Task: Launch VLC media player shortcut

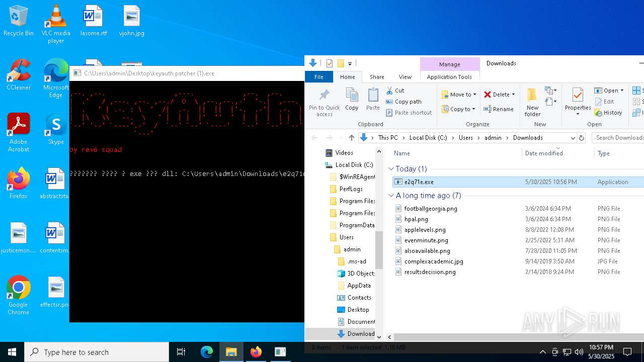Action: click(x=56, y=24)
